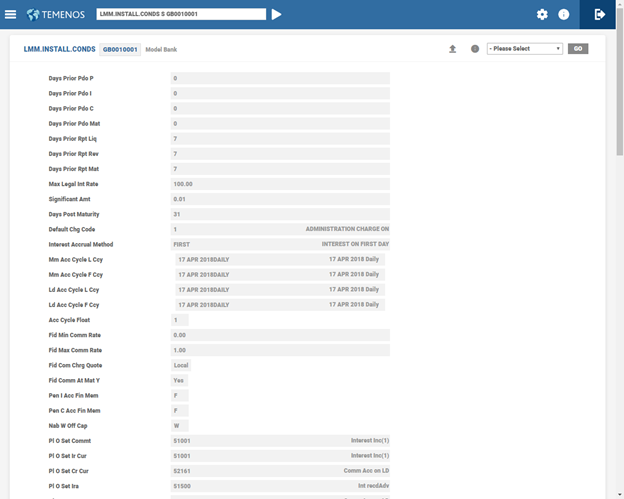Click the Max Legal Int Rate field
624x499 pixels.
(x=280, y=184)
